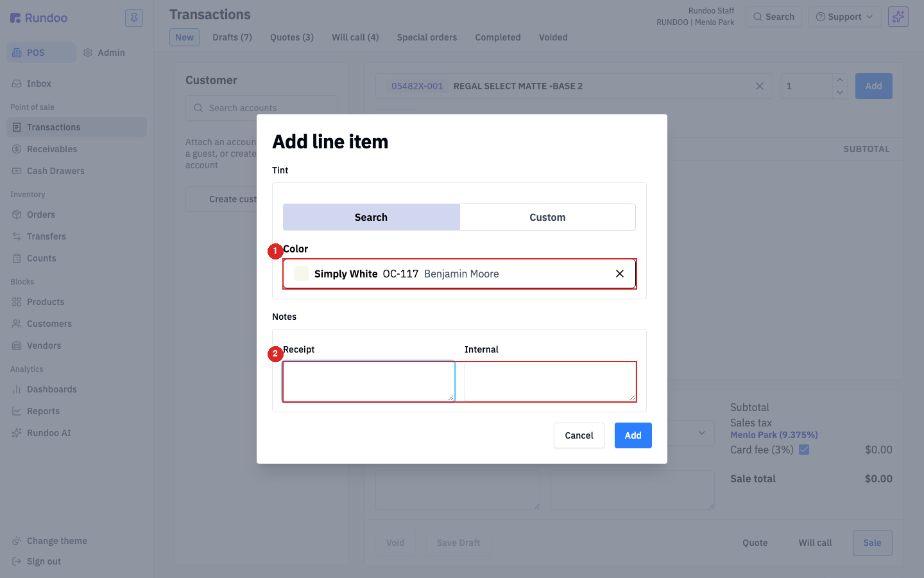Clear the Simply White color selection

(620, 274)
